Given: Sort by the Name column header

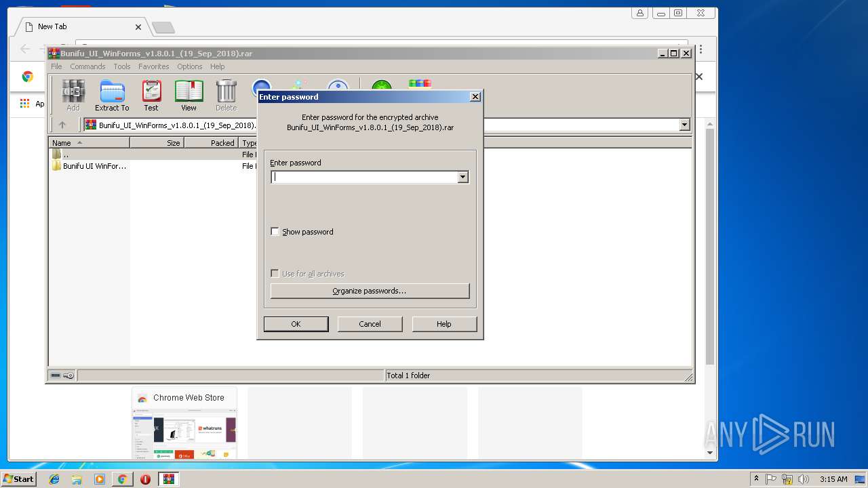Looking at the screenshot, I should point(89,143).
